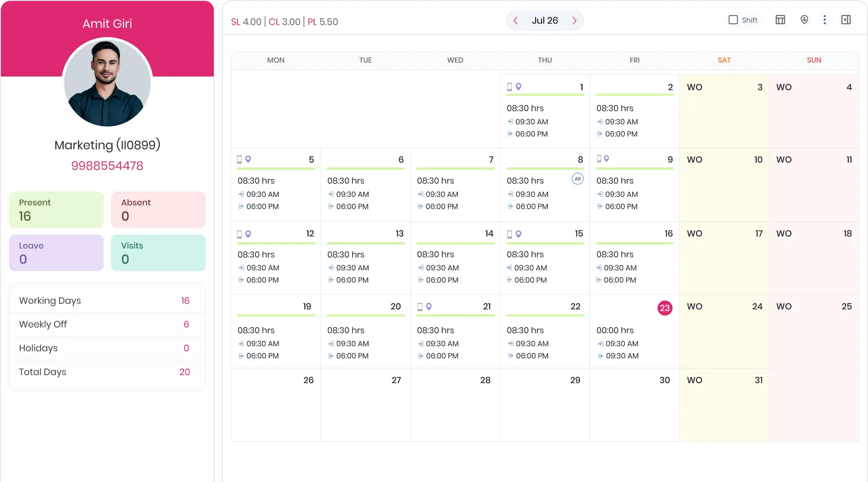Open the three-dot more options menu
Viewport: 868px width, 482px height.
(x=825, y=20)
